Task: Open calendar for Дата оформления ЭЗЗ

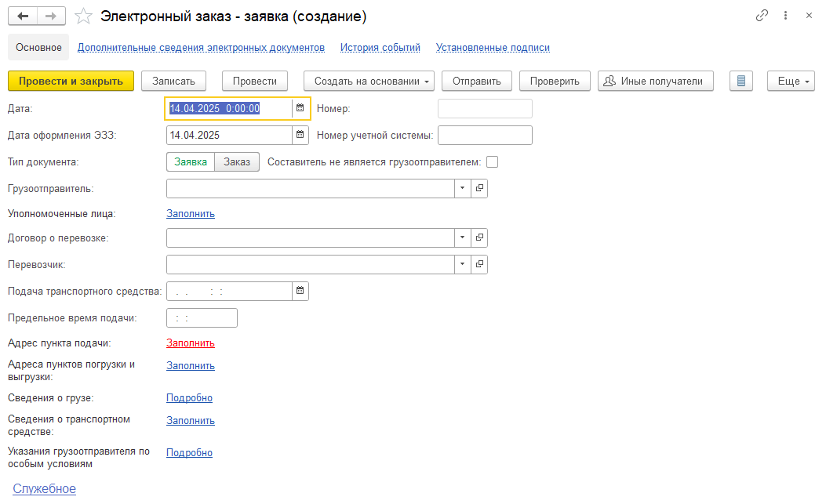Action: 300,135
